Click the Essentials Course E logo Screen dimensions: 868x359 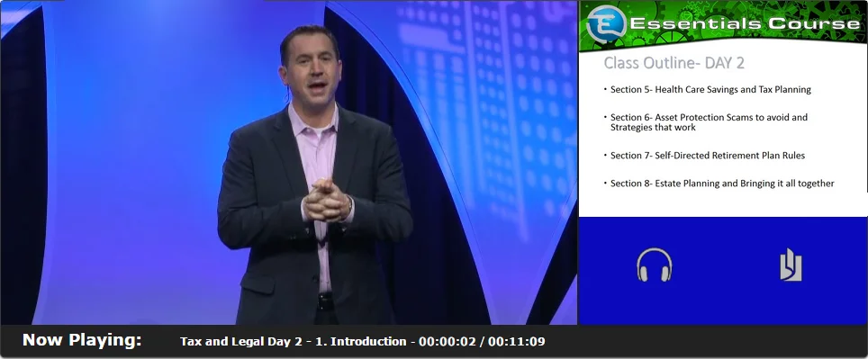click(606, 23)
